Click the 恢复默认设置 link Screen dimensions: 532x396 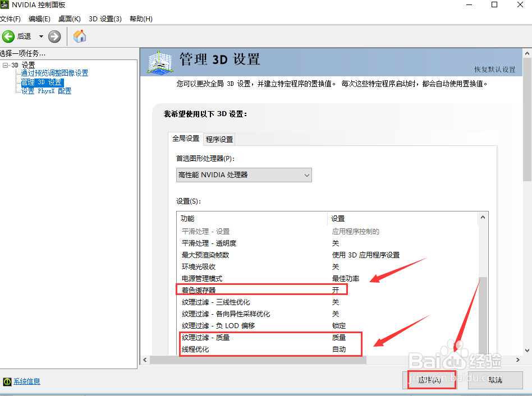coord(494,70)
